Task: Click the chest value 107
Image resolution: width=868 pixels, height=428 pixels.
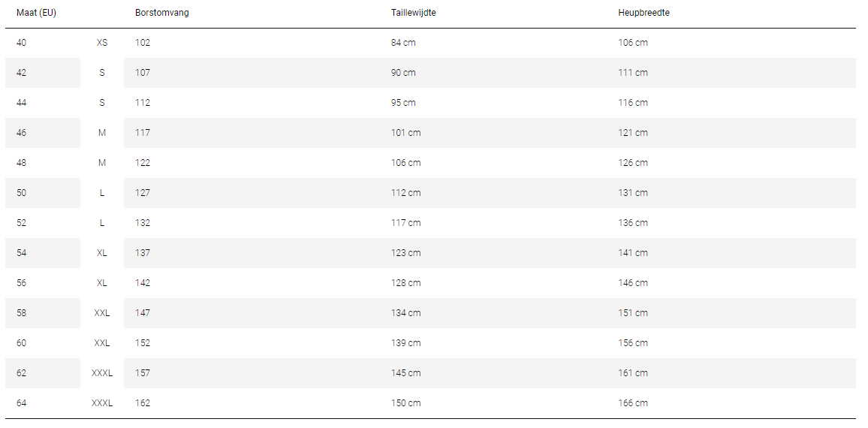Action: [142, 73]
